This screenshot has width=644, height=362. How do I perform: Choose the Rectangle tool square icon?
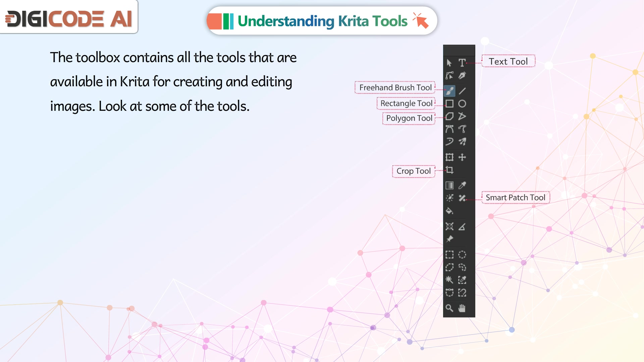pos(449,103)
